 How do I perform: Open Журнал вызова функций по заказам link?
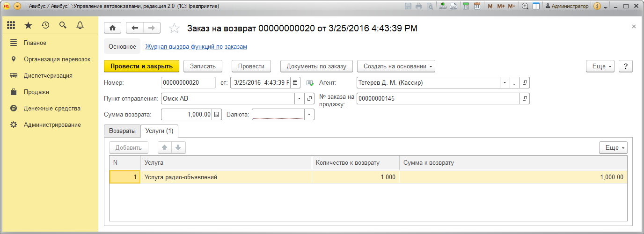pos(196,47)
